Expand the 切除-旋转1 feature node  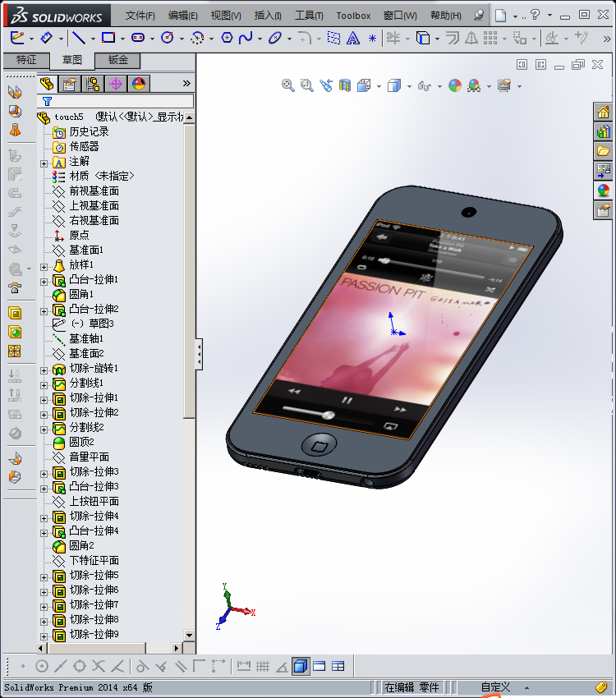tap(44, 370)
